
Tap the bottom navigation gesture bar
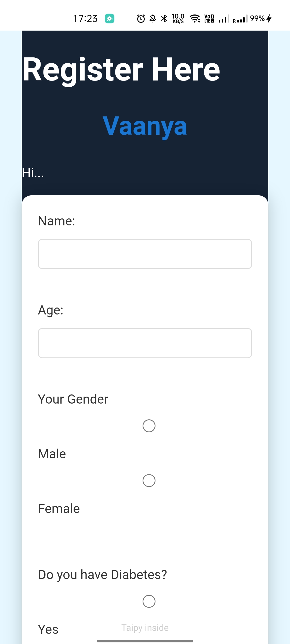(x=145, y=641)
